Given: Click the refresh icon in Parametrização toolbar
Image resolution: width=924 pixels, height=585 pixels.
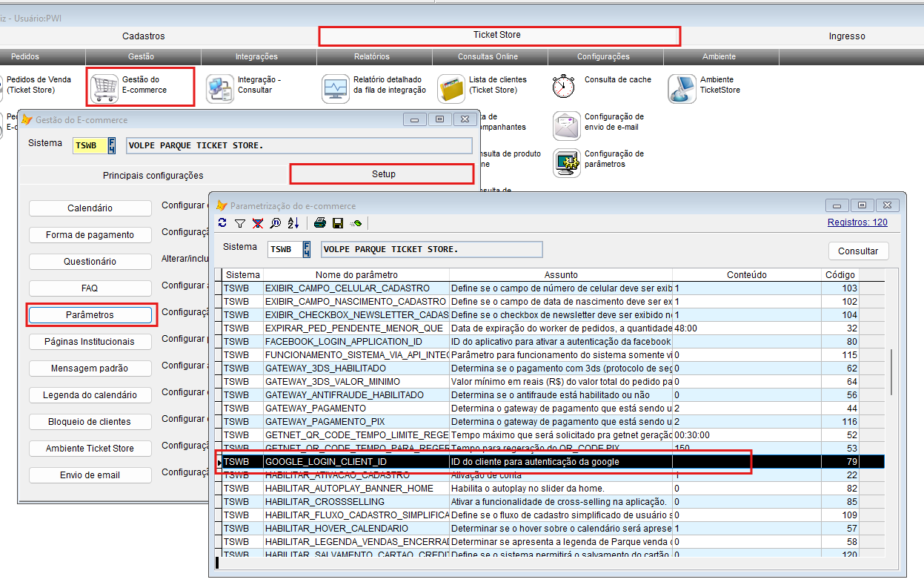Looking at the screenshot, I should tap(222, 222).
